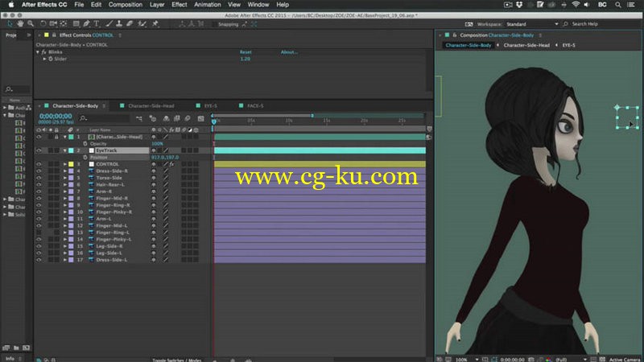Viewport: 644px width, 362px height.
Task: Hide the CONTROL layer
Action: click(39, 164)
